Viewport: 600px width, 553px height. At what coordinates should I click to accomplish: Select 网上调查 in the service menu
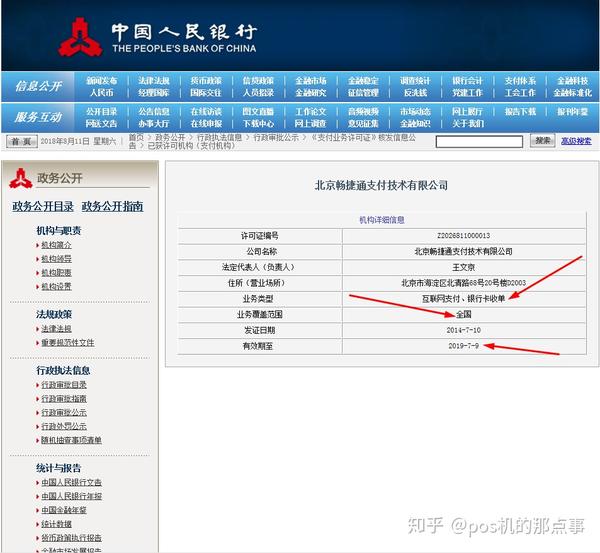click(x=311, y=124)
